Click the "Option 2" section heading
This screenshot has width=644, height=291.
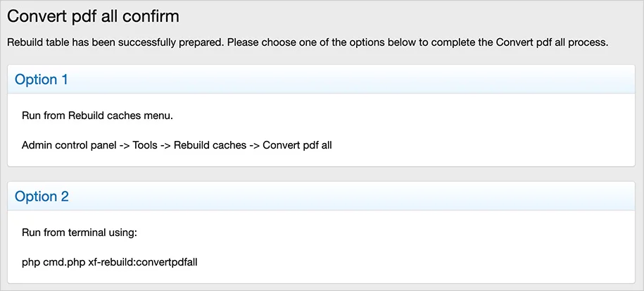point(42,197)
